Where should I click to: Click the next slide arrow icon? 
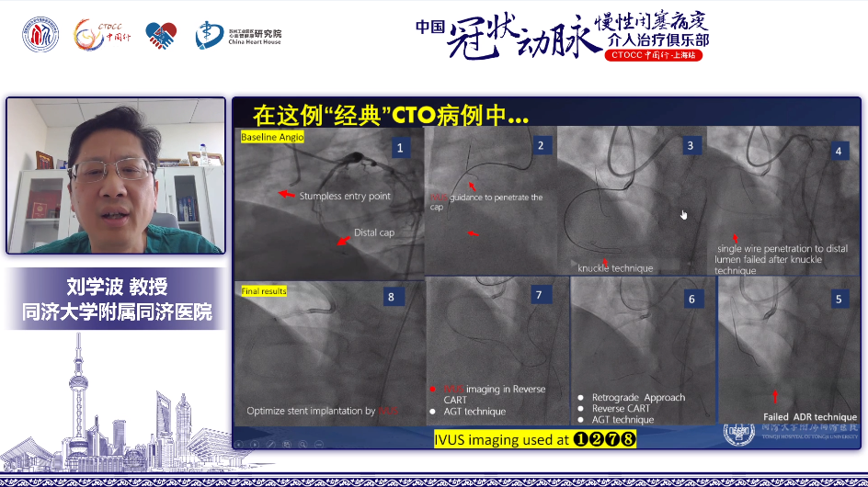click(x=255, y=443)
